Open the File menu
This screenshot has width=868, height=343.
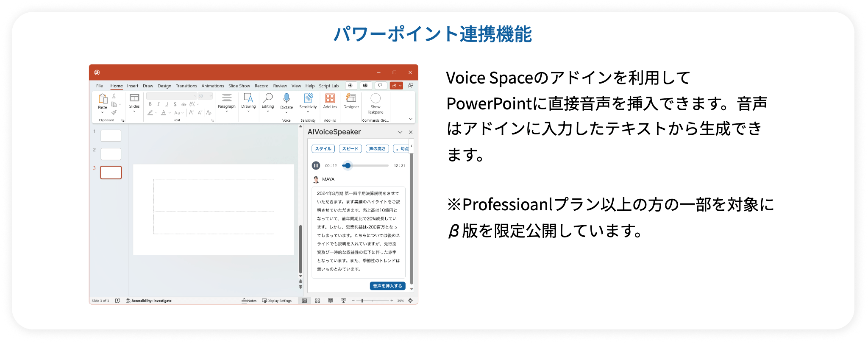(x=100, y=86)
